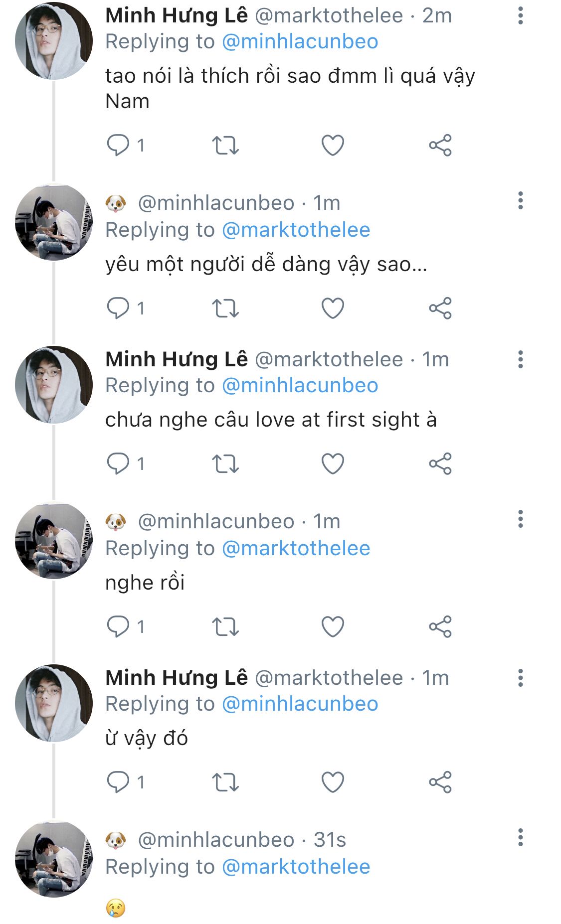Open the hooded avatar beside "love at first sight"
The height and width of the screenshot is (924, 561).
tap(54, 385)
